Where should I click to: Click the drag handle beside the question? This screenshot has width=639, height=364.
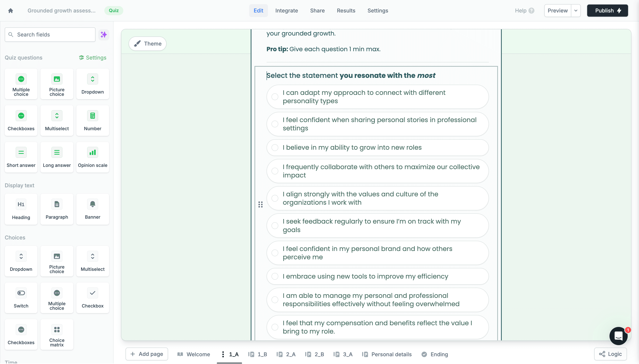[261, 205]
